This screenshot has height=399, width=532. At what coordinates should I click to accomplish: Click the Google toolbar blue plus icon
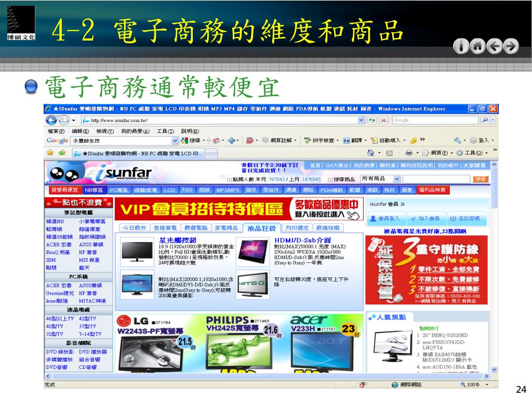pos(232,140)
